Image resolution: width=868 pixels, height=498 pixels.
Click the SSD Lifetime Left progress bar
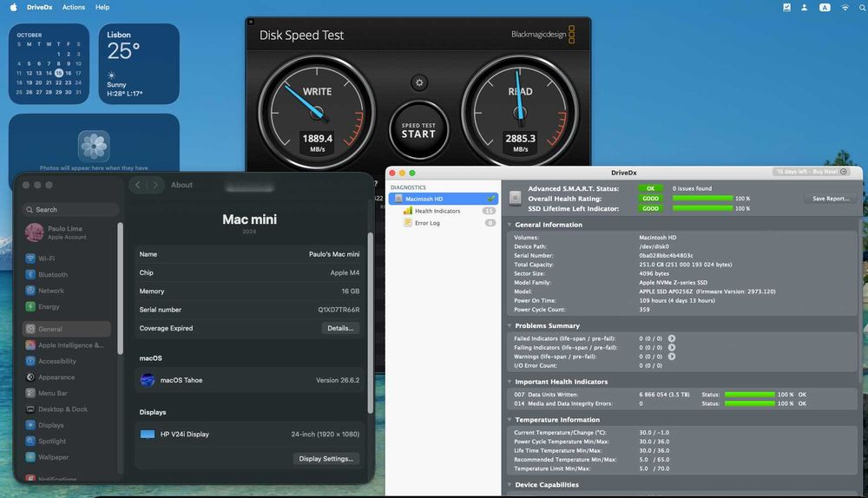click(702, 208)
